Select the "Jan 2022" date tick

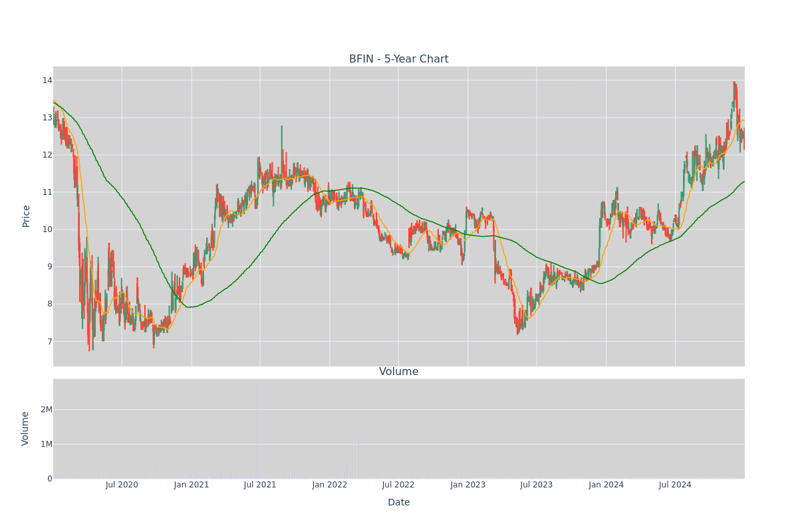pyautogui.click(x=330, y=485)
